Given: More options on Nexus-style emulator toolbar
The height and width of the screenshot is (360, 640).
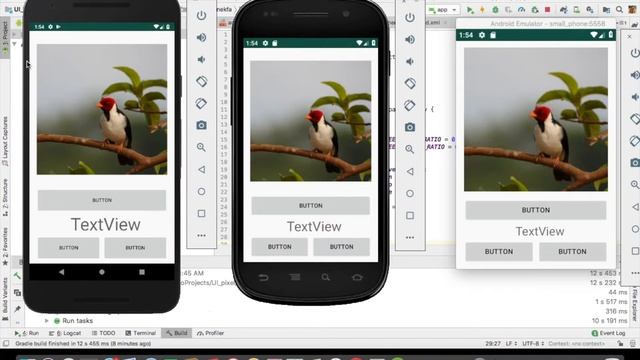Looking at the screenshot, I should (410, 238).
